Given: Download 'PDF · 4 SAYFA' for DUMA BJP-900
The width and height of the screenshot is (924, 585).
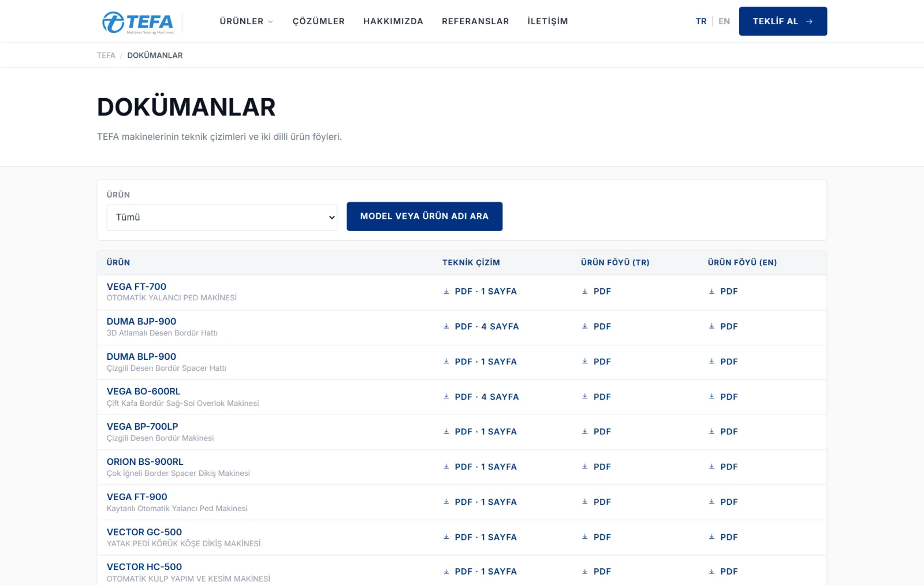Looking at the screenshot, I should 481,326.
